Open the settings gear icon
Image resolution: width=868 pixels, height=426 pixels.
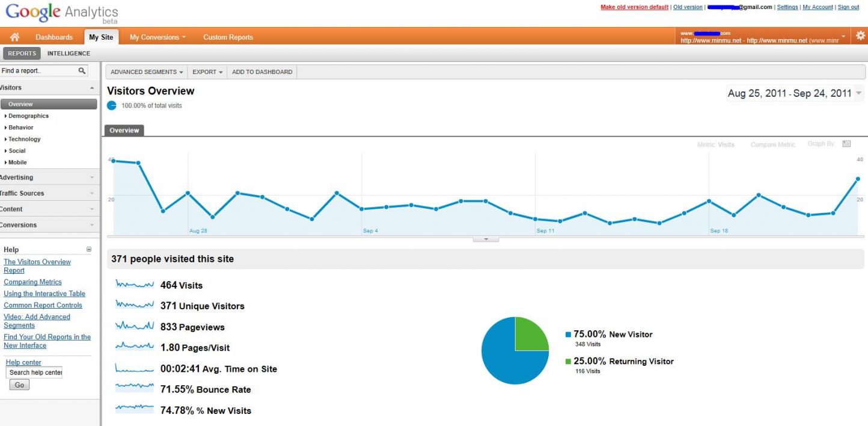pyautogui.click(x=860, y=36)
